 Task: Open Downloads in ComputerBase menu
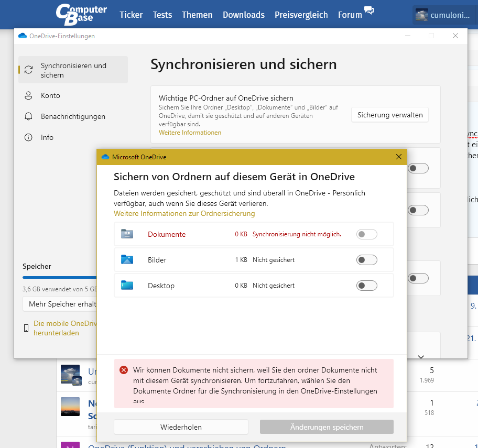pos(244,15)
